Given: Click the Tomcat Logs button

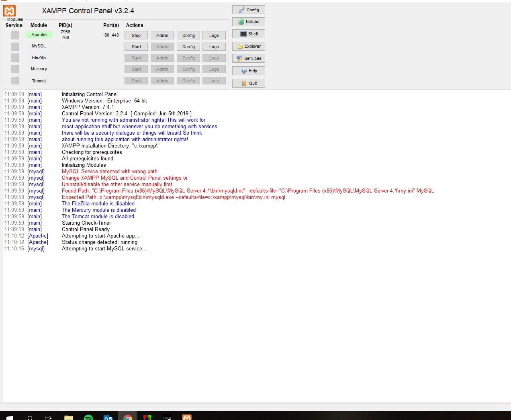Looking at the screenshot, I should [214, 81].
